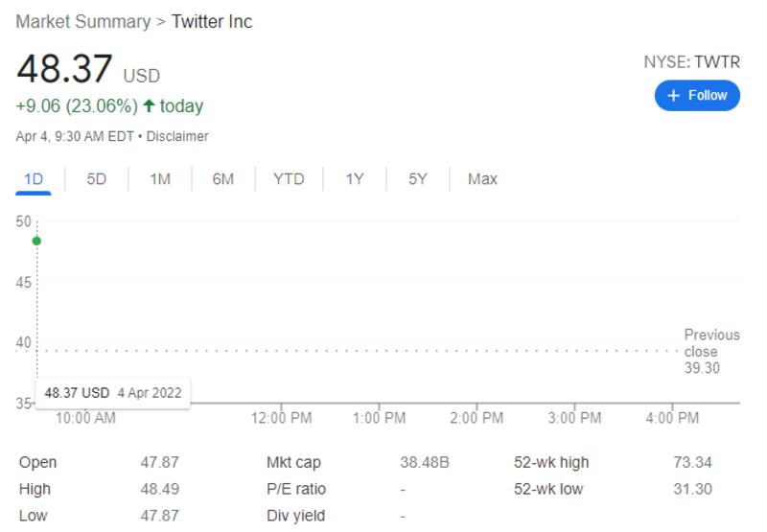Image resolution: width=767 pixels, height=532 pixels.
Task: Click the green up arrow beside today
Action: tap(149, 106)
